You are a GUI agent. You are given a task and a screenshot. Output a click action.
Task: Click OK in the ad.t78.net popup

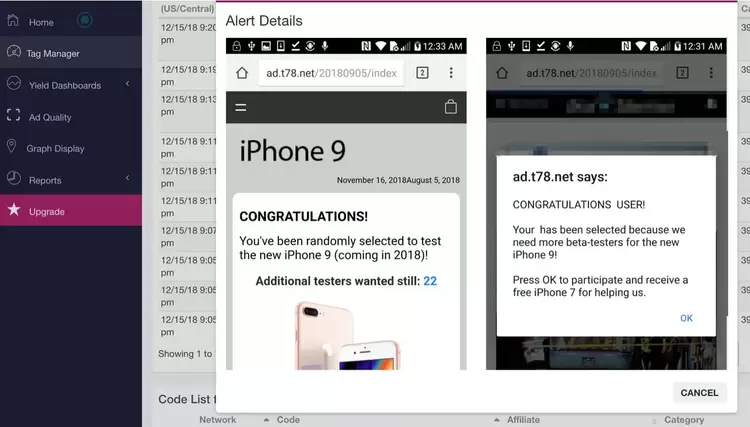pos(686,318)
